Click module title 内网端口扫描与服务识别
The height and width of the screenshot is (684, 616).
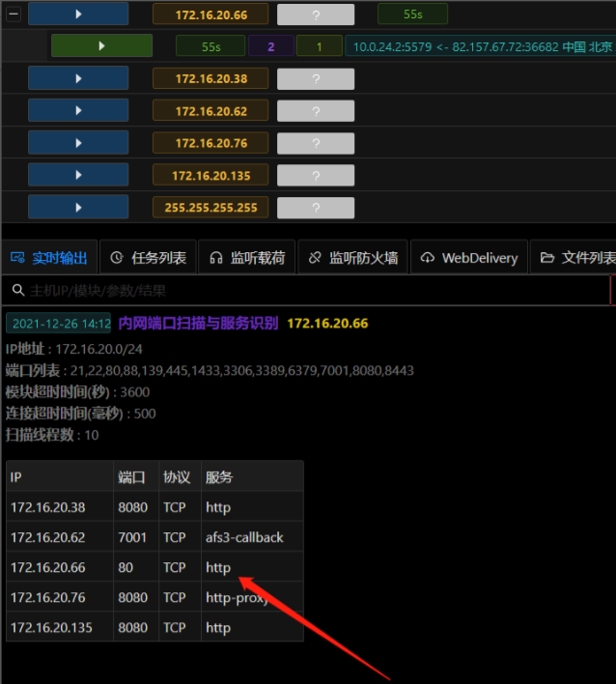pos(198,324)
